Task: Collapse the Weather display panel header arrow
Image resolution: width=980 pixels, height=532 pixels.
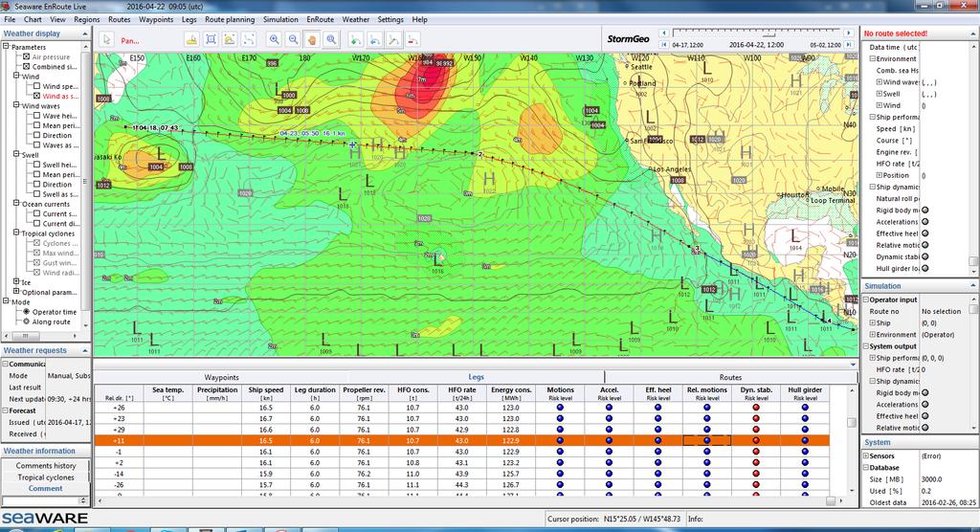Action: click(x=85, y=33)
